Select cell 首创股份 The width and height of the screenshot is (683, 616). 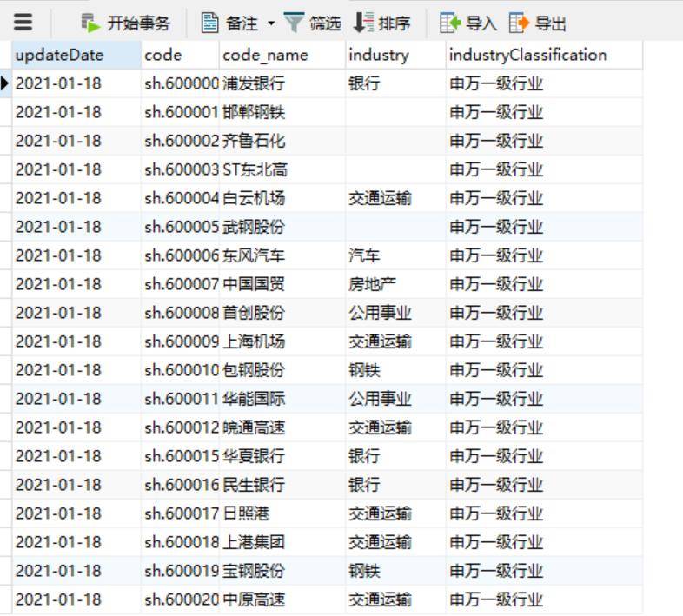pyautogui.click(x=282, y=313)
